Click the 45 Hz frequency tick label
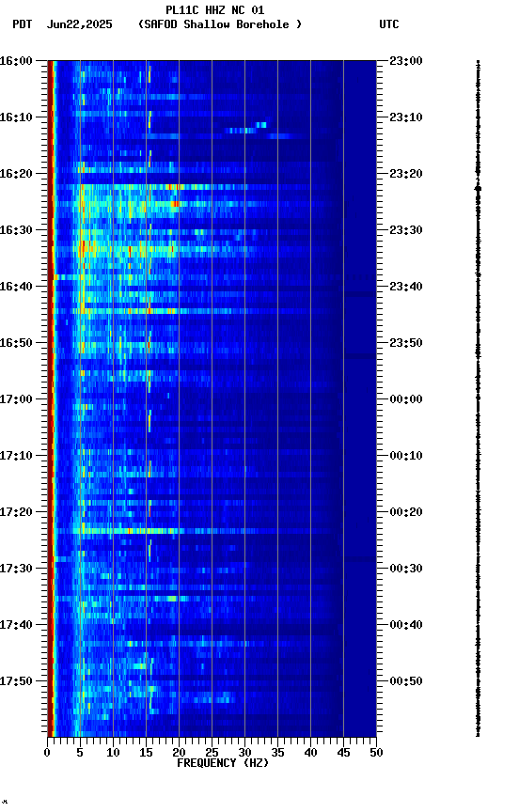Image resolution: width=519 pixels, height=812 pixels. 343,753
